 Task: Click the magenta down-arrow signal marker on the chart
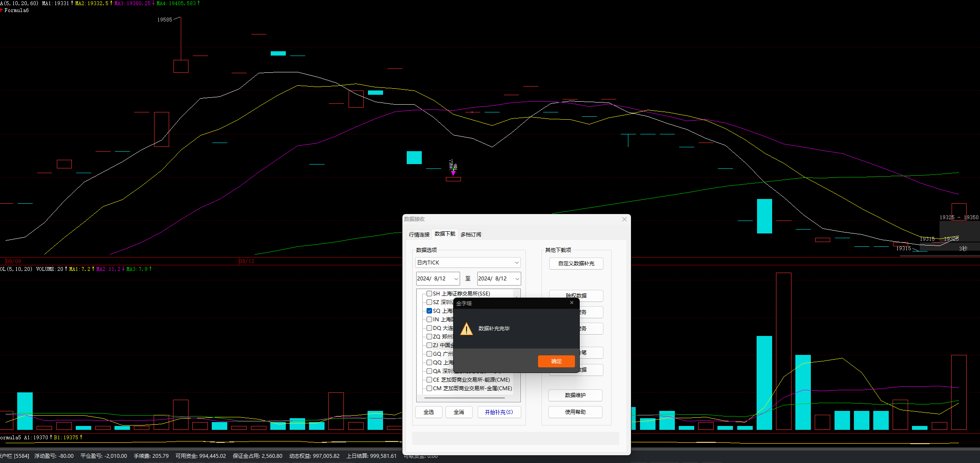(453, 173)
